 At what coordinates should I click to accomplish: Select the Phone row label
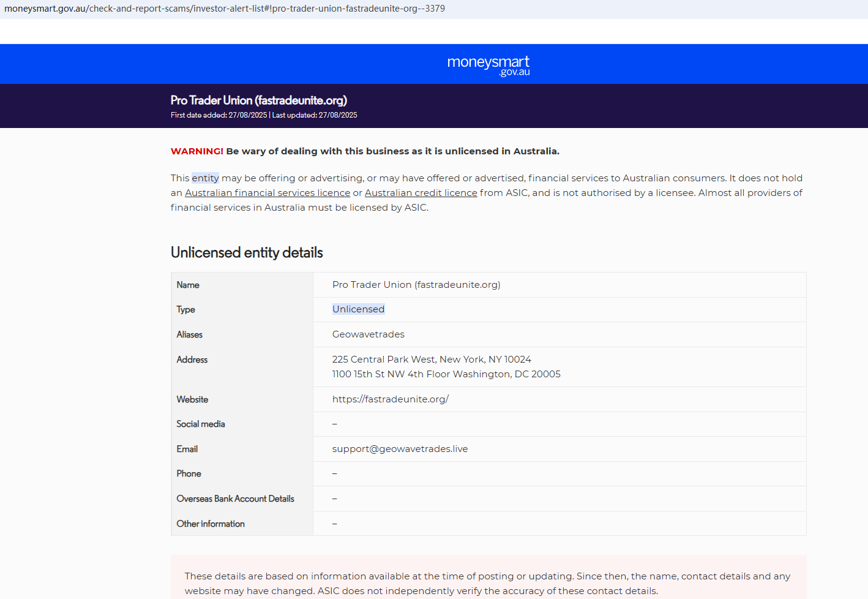(189, 473)
